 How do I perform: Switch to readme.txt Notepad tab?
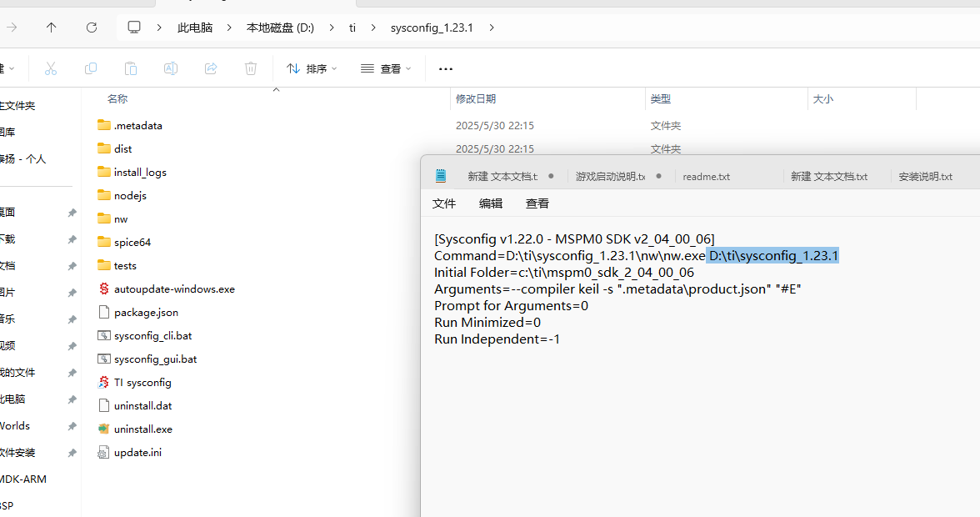tap(707, 176)
